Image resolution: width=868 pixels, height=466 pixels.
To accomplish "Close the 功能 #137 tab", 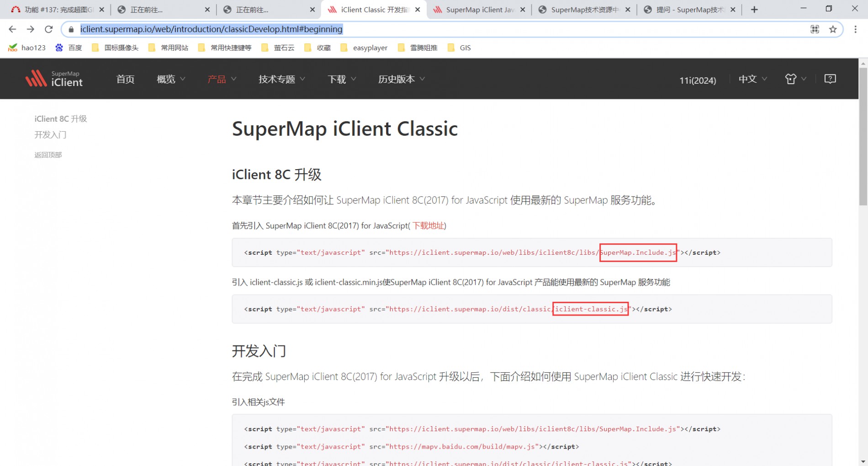I will [x=101, y=10].
